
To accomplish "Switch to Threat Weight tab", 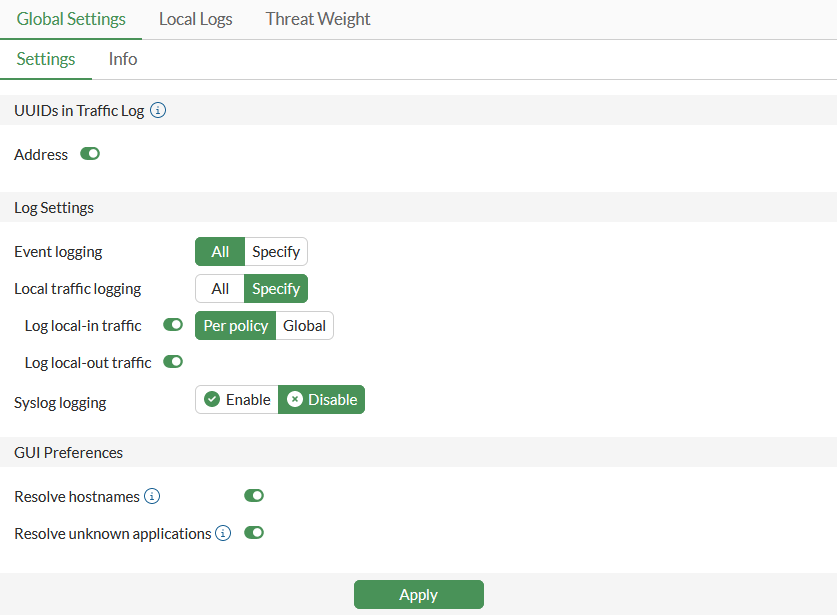I will coord(318,19).
